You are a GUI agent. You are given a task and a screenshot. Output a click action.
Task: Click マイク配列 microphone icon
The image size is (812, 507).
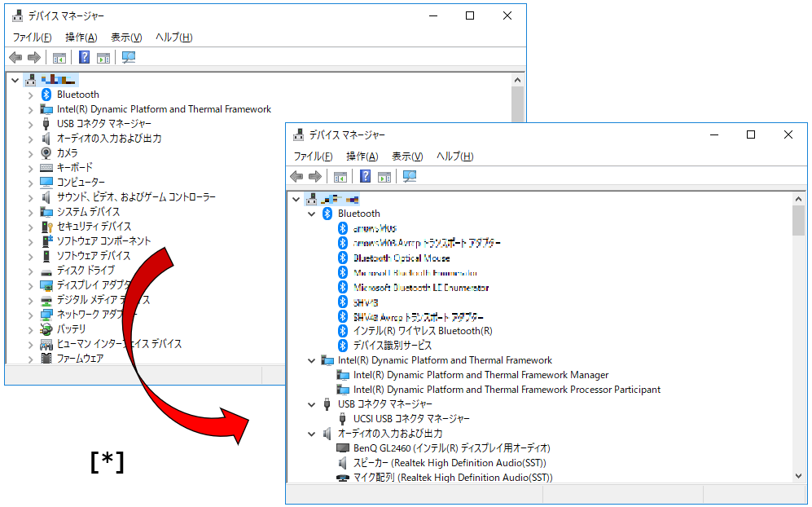(343, 478)
